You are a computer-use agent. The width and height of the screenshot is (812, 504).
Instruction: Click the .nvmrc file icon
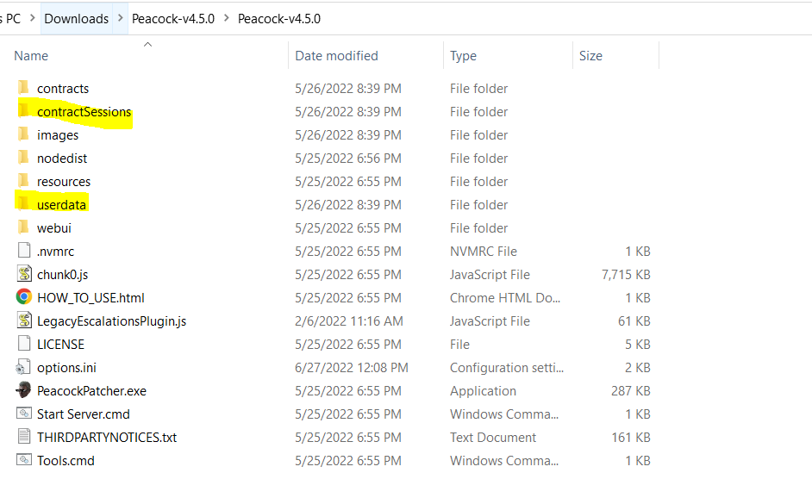point(23,251)
